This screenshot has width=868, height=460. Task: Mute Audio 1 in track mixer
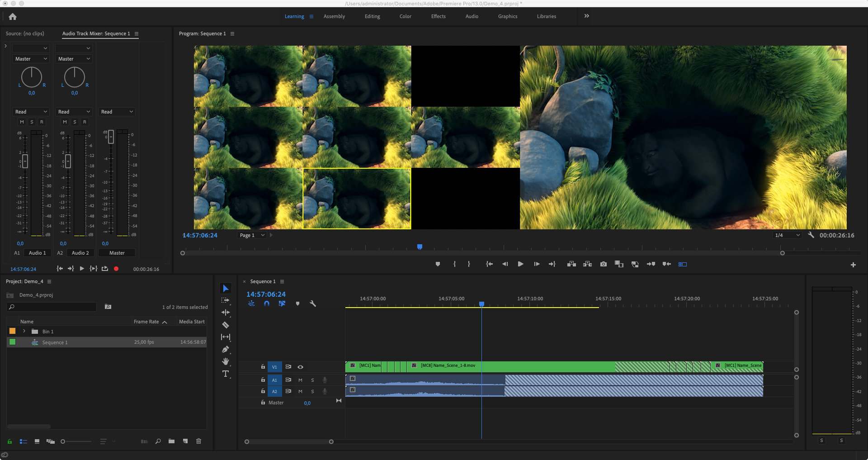coord(22,122)
